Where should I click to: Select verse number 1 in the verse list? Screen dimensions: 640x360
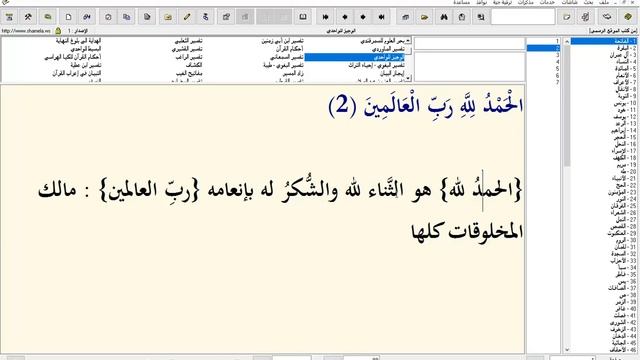click(x=543, y=41)
